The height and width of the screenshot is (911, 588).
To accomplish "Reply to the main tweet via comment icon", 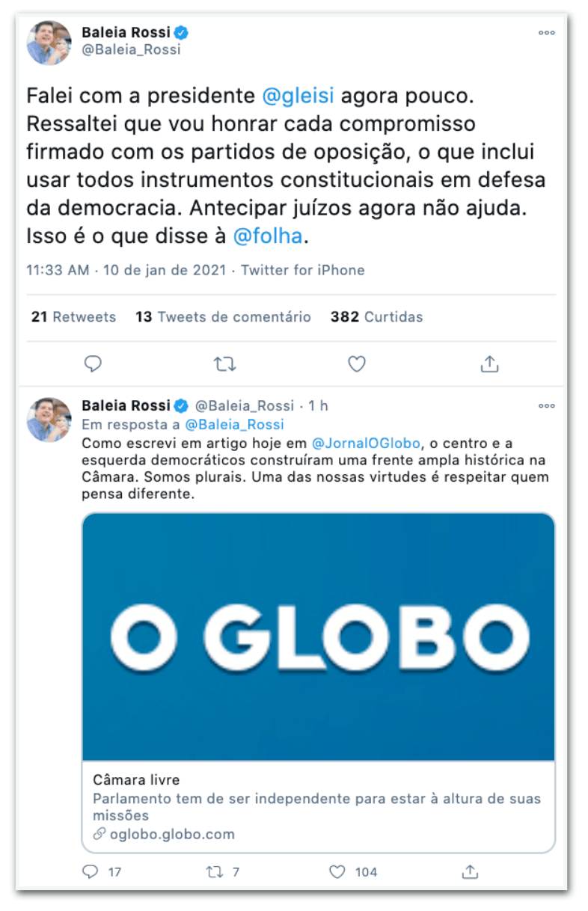I will (93, 364).
